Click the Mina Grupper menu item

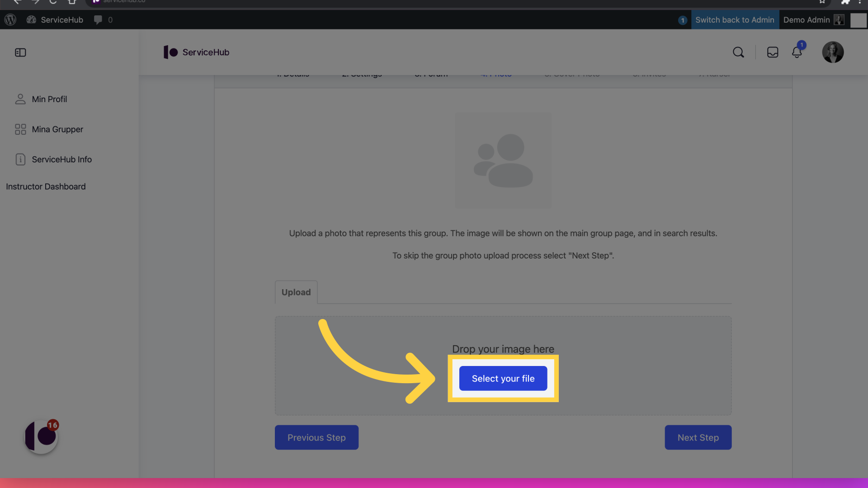tap(57, 129)
